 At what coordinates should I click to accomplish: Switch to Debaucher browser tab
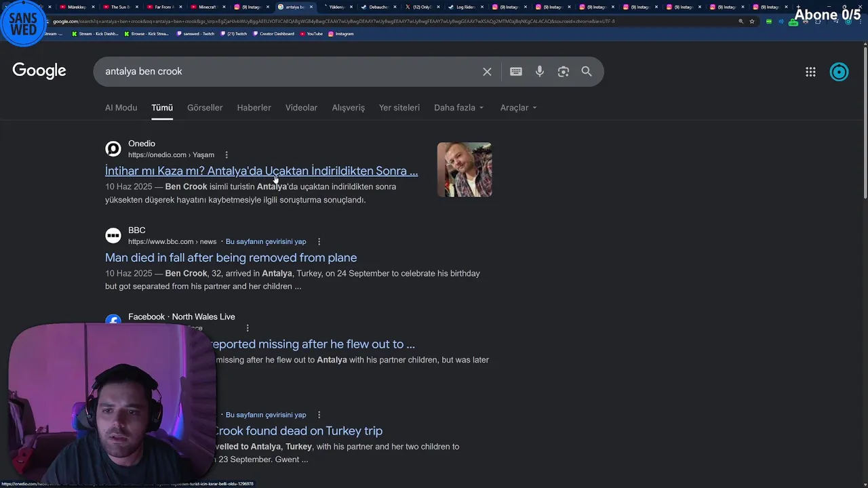tap(378, 7)
